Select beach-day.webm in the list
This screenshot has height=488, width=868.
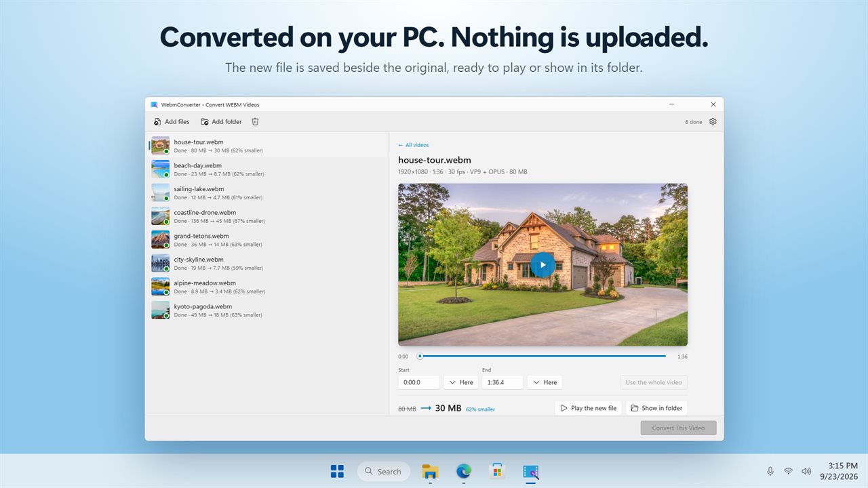pyautogui.click(x=268, y=169)
